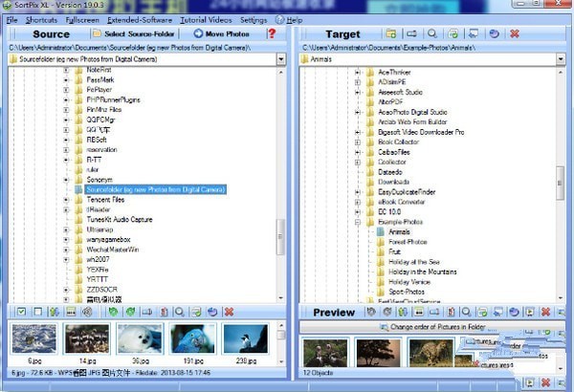Select the Animals folder in target tree
Screen dimensions: 574x392
[399, 231]
